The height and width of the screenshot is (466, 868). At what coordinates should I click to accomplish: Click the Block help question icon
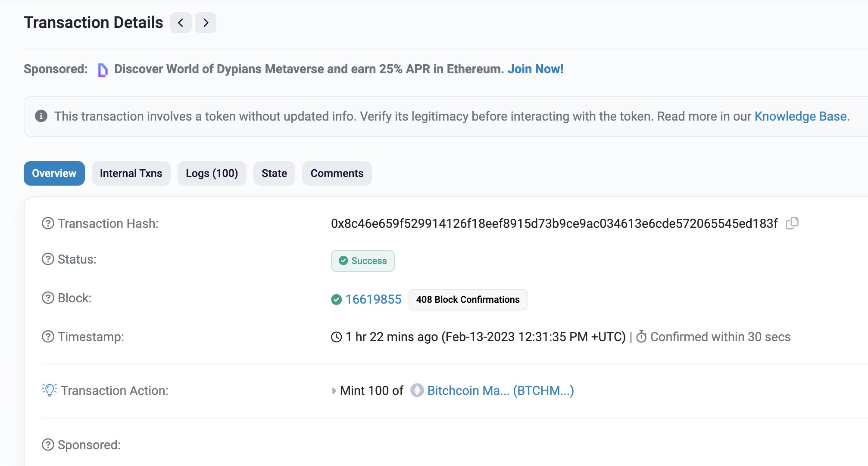pos(48,298)
